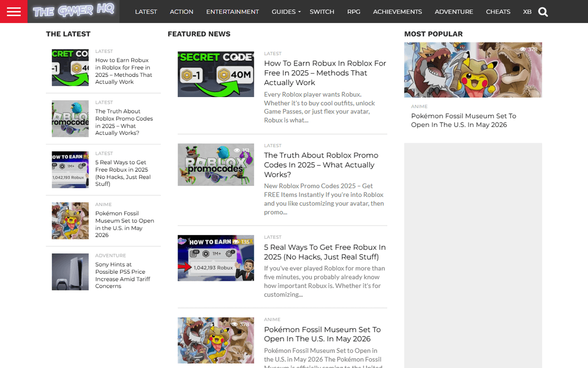
Task: Click sidebar Pikachu fossil thumbnail
Action: 70,221
